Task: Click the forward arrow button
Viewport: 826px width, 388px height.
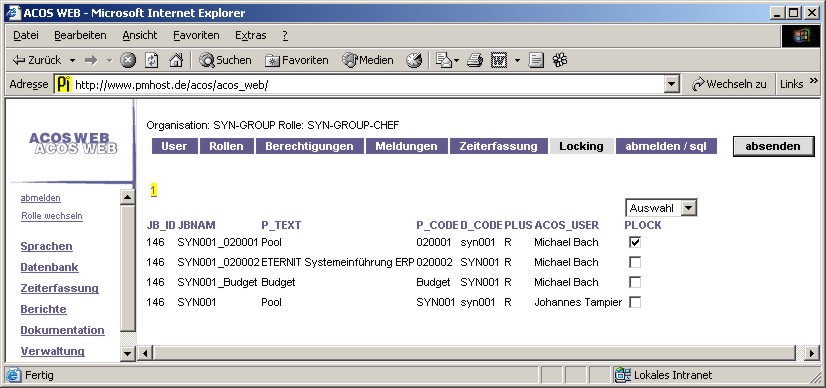Action: tap(91, 61)
